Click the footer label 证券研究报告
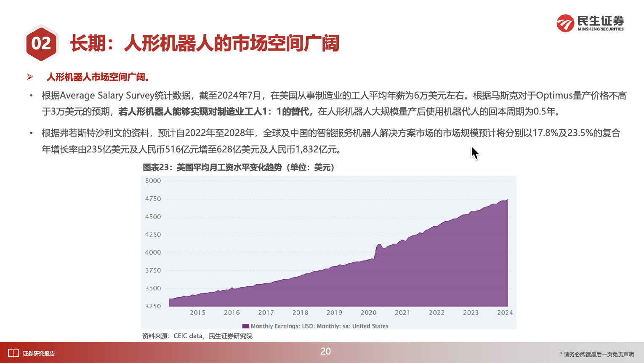This screenshot has height=363, width=644. 39,354
